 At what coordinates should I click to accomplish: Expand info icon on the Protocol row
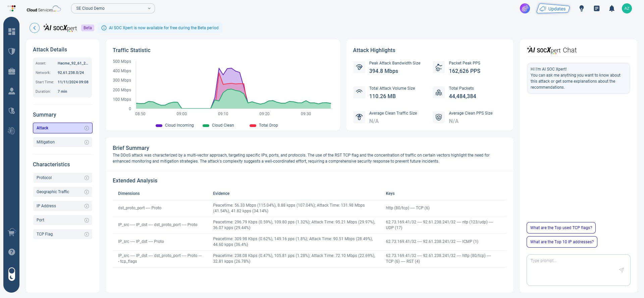point(87,178)
